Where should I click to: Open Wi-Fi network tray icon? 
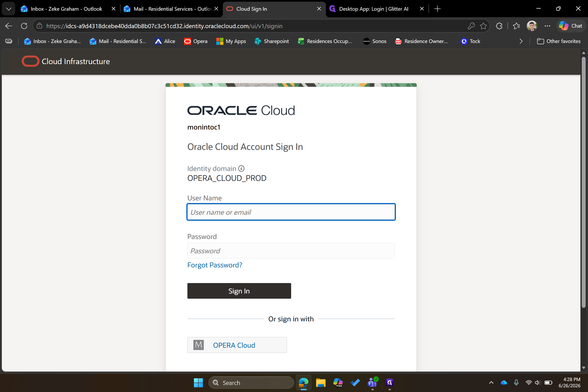point(529,383)
